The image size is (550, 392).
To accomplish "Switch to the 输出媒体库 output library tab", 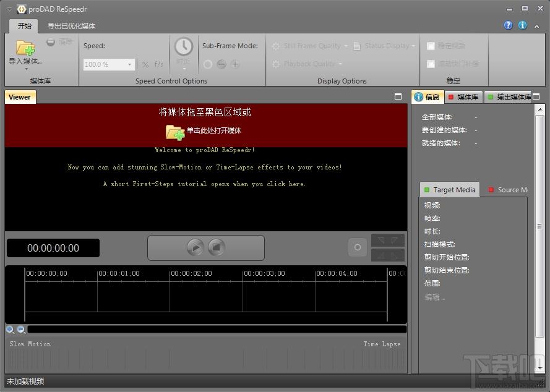I will (x=509, y=97).
